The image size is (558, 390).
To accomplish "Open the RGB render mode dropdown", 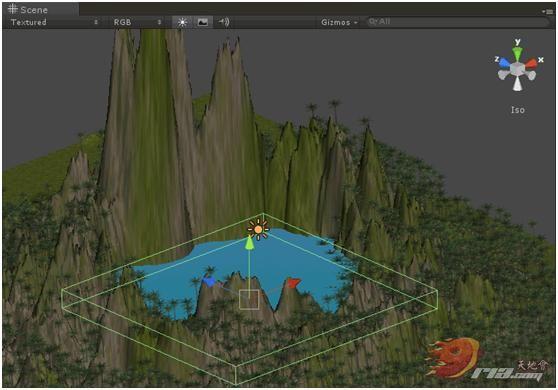I will point(137,22).
